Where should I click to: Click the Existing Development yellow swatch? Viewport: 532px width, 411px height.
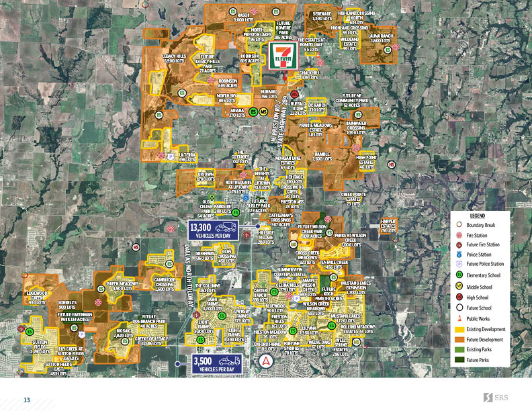pyautogui.click(x=459, y=329)
